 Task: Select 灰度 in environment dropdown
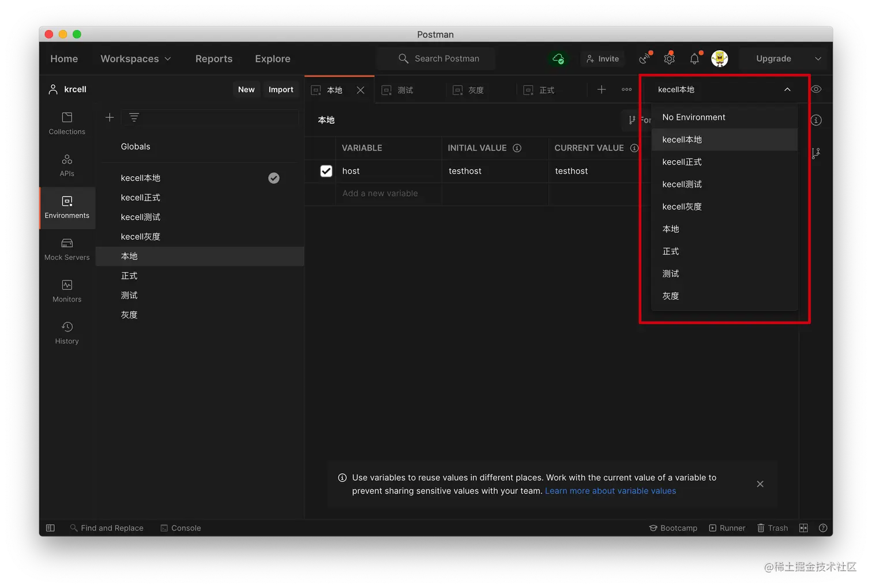point(724,296)
